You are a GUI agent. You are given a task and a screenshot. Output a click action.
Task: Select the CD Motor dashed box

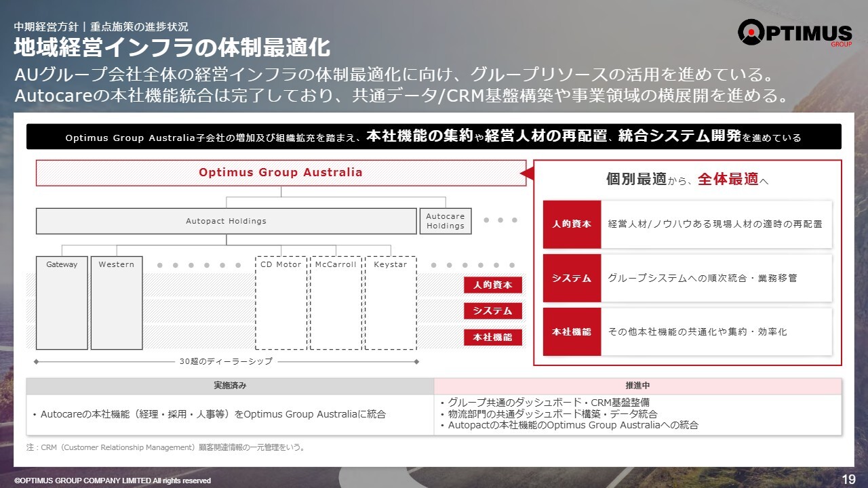tap(281, 302)
